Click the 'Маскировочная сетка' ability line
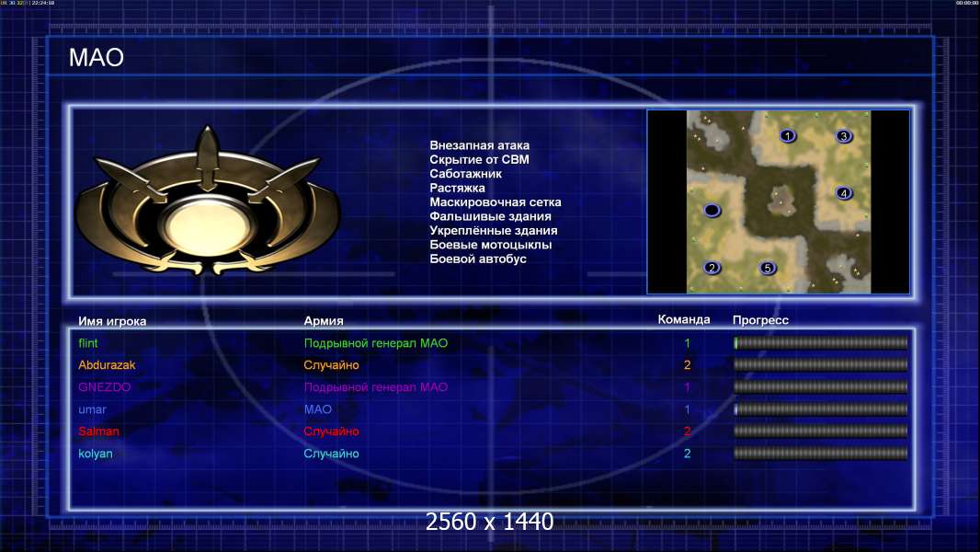 (495, 201)
